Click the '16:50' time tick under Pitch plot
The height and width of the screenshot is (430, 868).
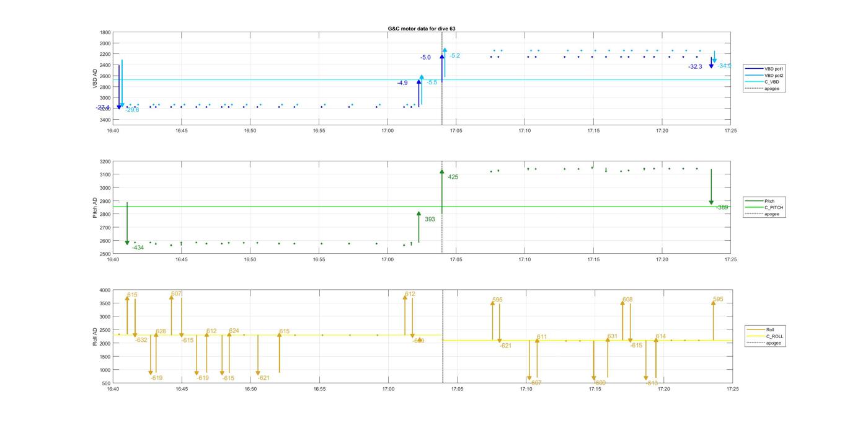250,260
